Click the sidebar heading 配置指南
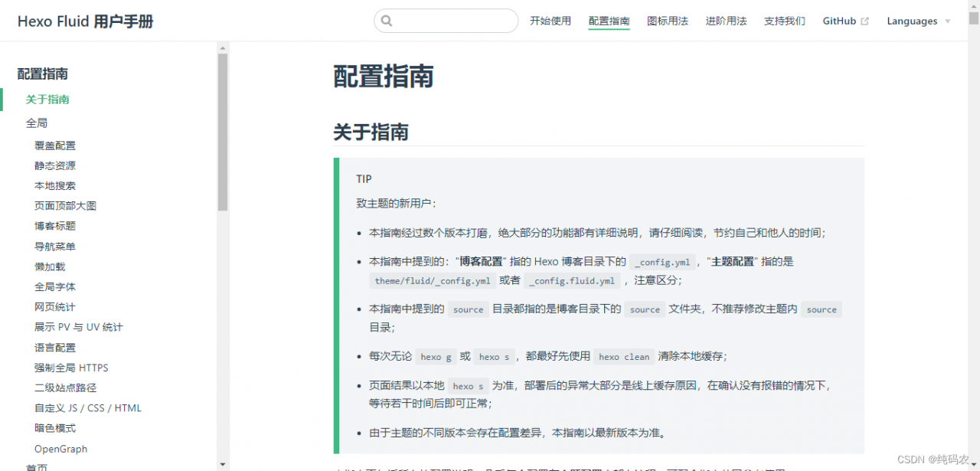 (43, 74)
